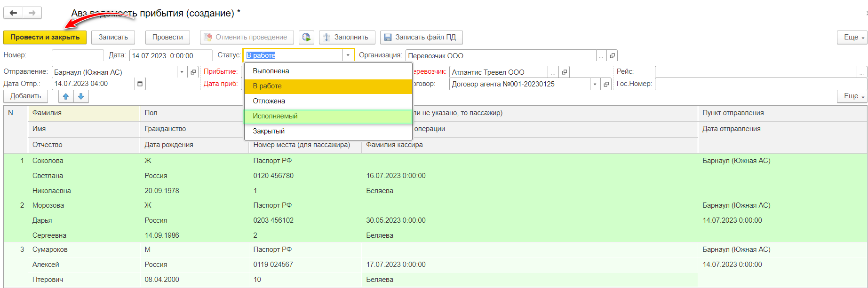Click into the Рейс input field
This screenshot has width=868, height=288.
tap(755, 72)
